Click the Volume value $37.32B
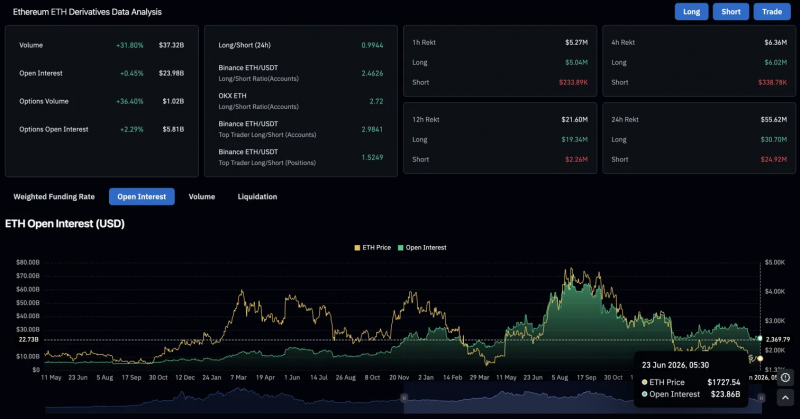Viewport: 800px width, 419px height. [171, 45]
